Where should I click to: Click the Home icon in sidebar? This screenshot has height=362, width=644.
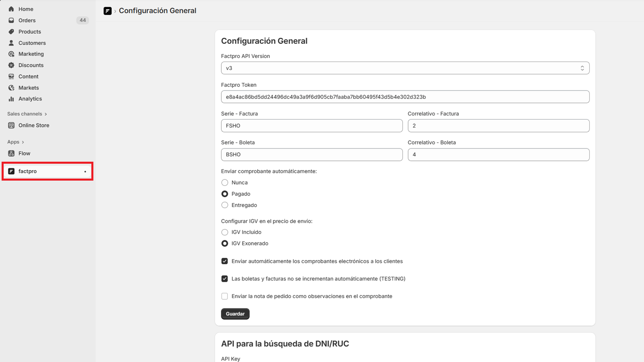click(x=11, y=9)
